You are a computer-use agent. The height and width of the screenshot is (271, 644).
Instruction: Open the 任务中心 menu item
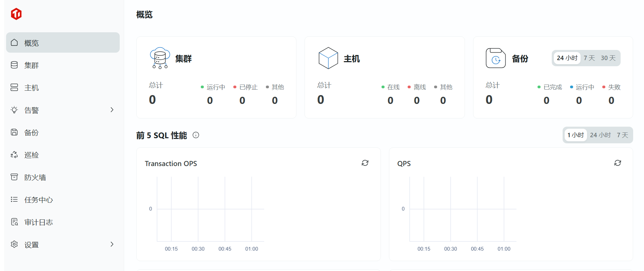(39, 200)
